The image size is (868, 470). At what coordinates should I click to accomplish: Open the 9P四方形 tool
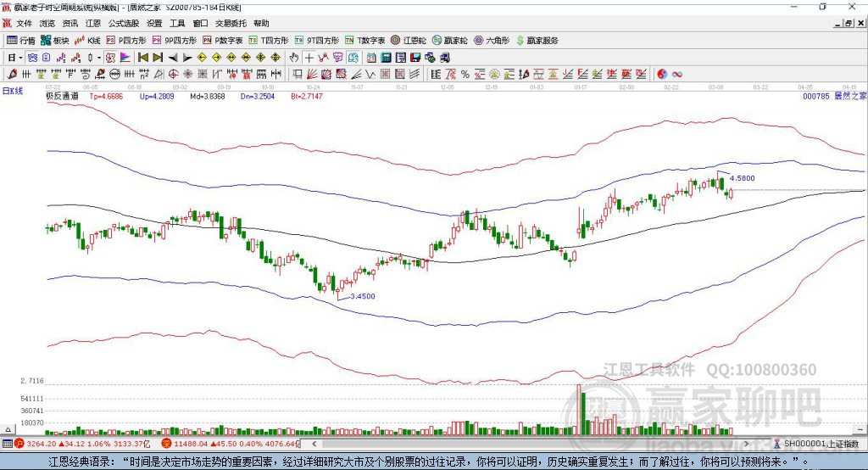(x=175, y=41)
